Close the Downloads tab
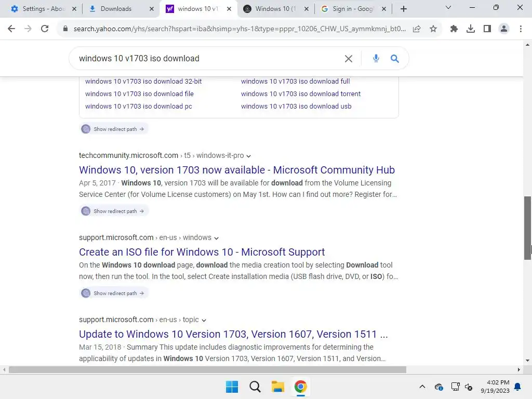The height and width of the screenshot is (399, 532). (x=152, y=9)
